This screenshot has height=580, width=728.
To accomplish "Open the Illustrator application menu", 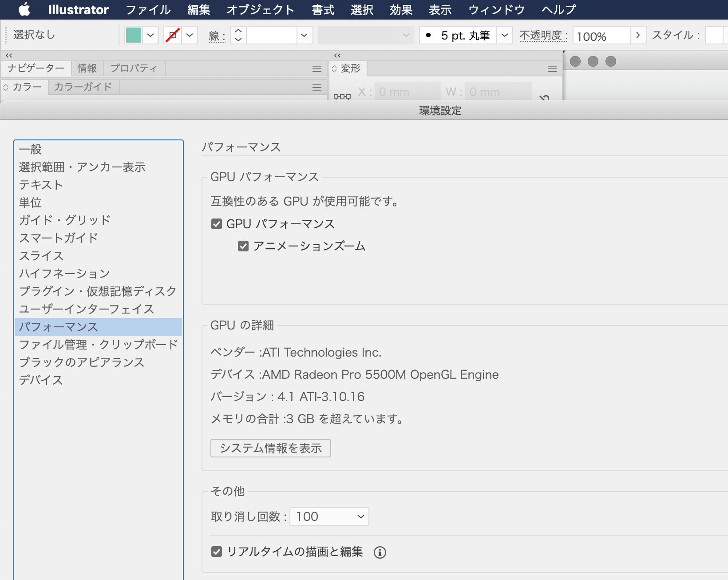I will click(x=78, y=10).
